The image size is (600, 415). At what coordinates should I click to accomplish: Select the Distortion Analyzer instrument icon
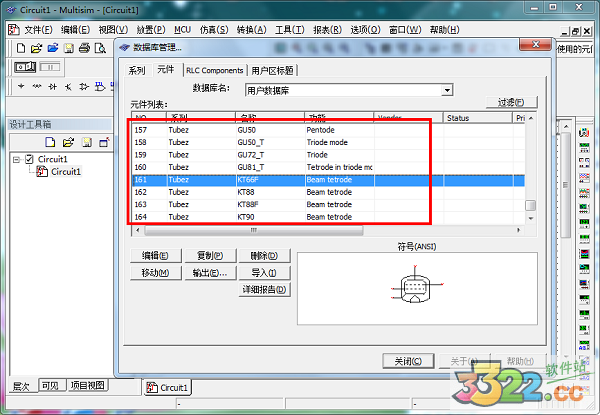(x=584, y=298)
